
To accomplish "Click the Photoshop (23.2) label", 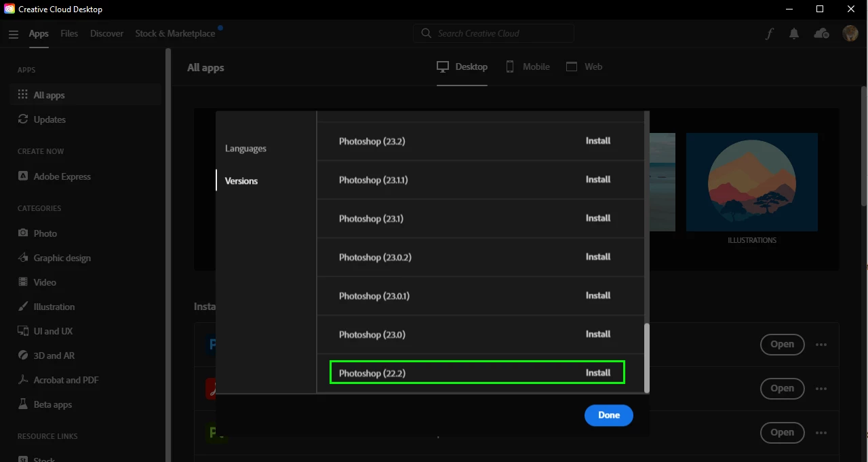I will (x=372, y=141).
